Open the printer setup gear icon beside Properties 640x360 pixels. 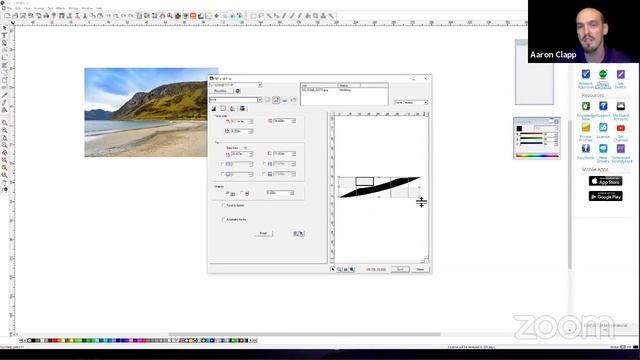tap(238, 91)
